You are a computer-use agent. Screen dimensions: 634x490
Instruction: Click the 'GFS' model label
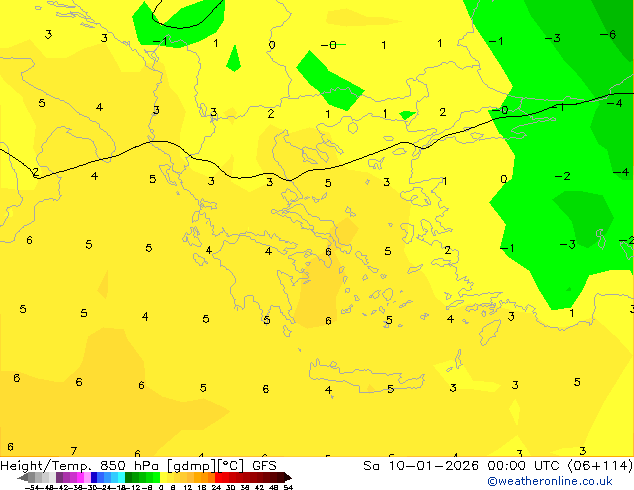click(x=264, y=466)
